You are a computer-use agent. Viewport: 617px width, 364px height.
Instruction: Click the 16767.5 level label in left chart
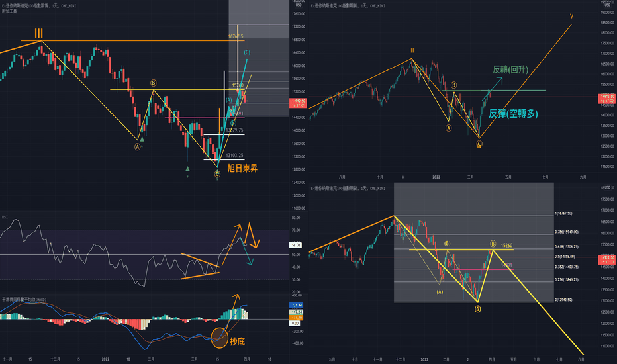pos(236,36)
